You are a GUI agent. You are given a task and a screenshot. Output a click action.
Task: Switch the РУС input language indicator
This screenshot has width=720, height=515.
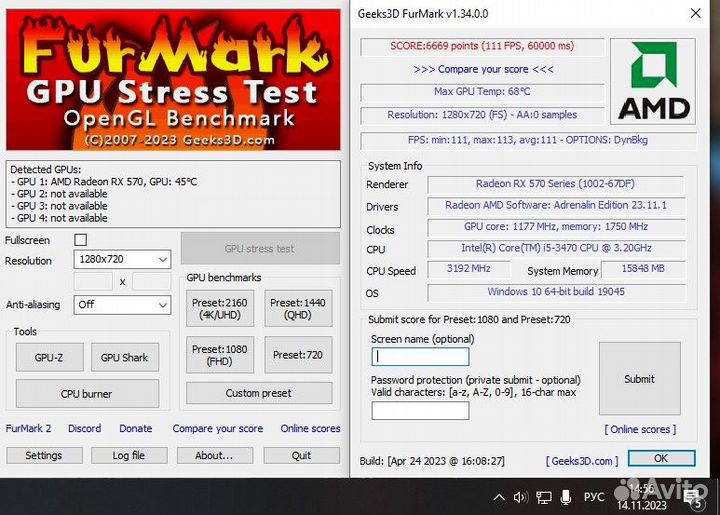[594, 497]
